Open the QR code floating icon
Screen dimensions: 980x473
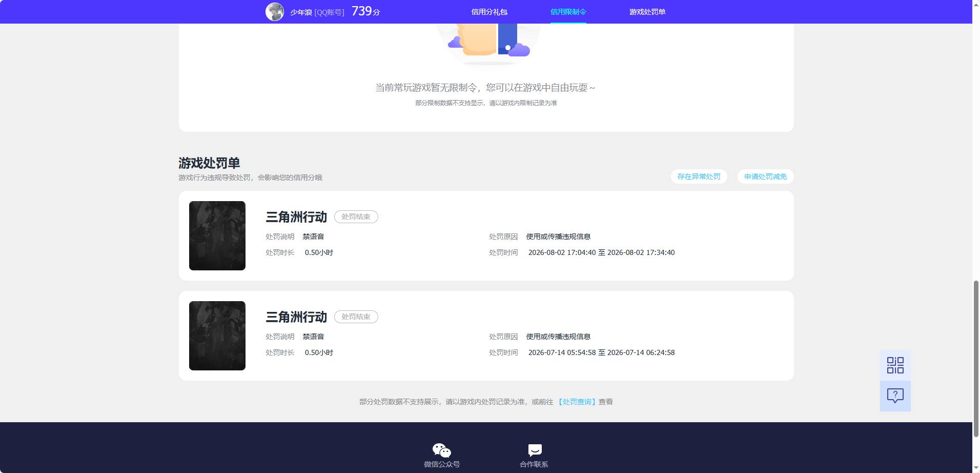895,365
